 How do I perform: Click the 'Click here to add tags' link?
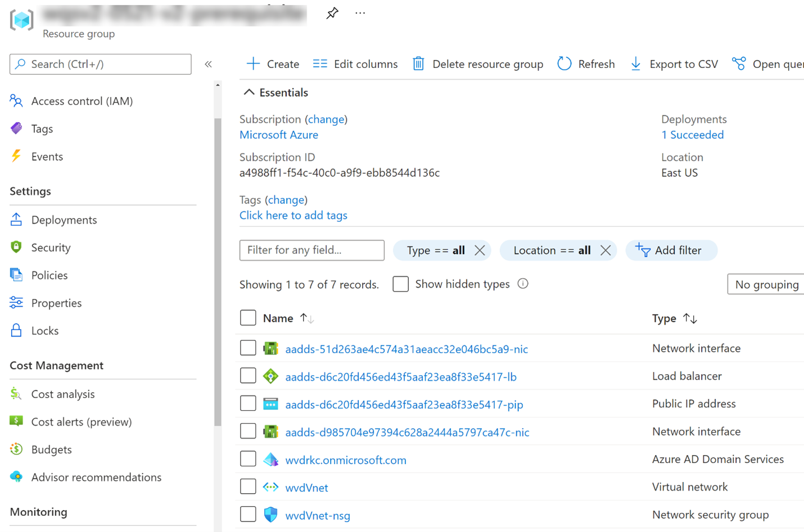[293, 215]
